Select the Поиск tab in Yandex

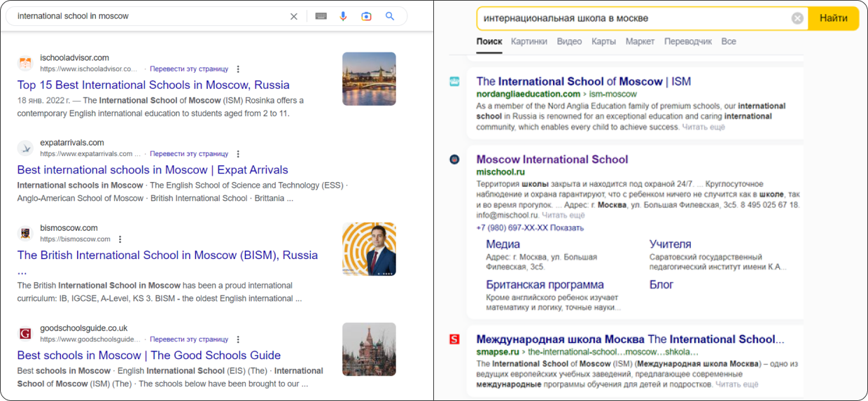pyautogui.click(x=489, y=41)
